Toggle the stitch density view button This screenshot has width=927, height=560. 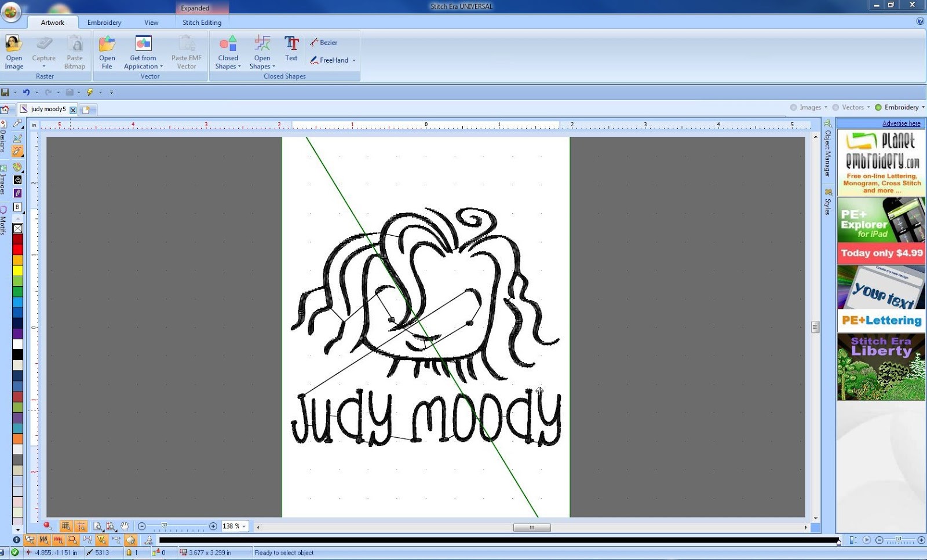click(x=44, y=540)
